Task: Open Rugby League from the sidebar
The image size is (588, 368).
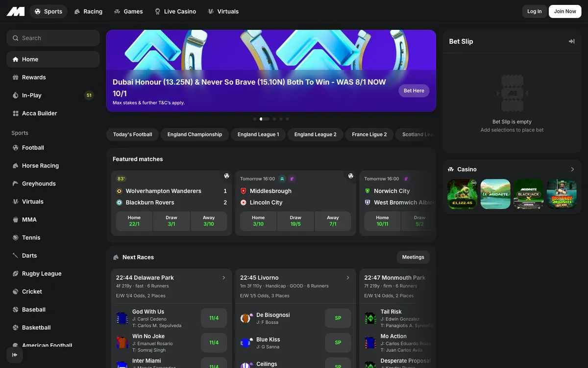Action: 53,274
